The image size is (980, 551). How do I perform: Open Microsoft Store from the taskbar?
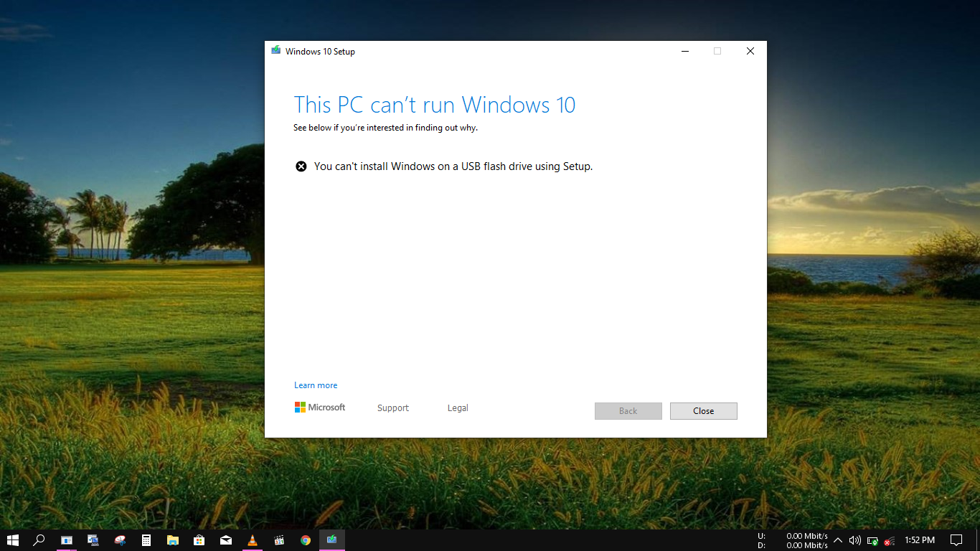(x=199, y=540)
